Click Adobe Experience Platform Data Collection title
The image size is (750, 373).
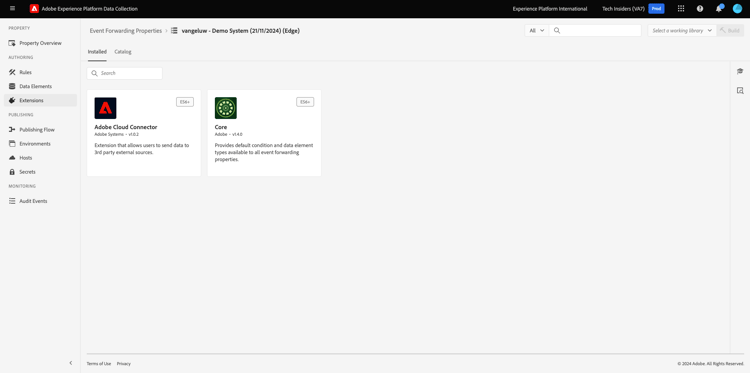89,9
